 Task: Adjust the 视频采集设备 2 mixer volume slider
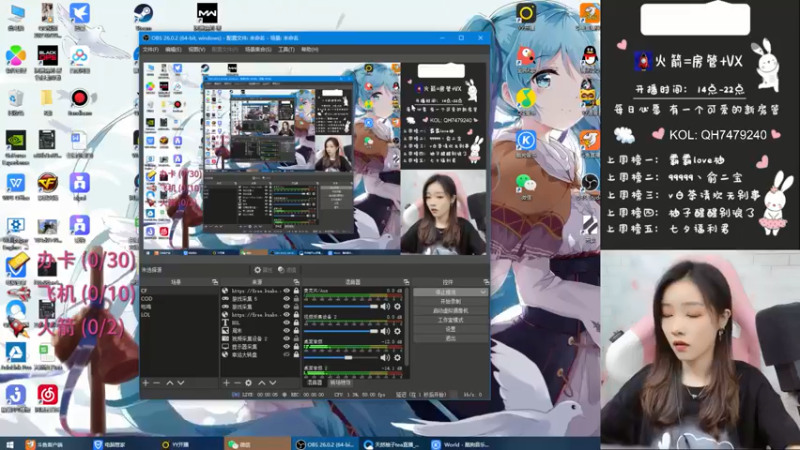point(341,332)
